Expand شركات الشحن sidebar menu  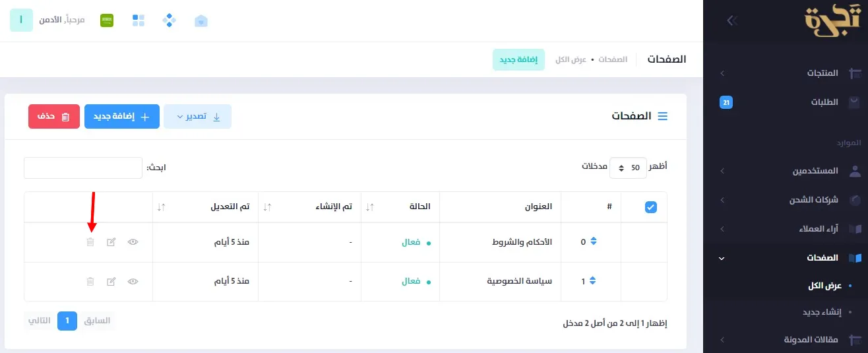point(786,200)
